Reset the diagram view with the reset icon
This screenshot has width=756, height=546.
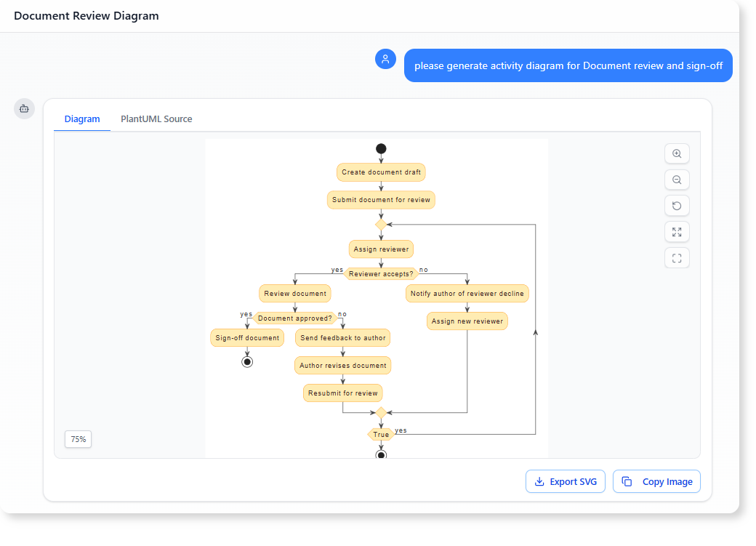click(x=677, y=206)
